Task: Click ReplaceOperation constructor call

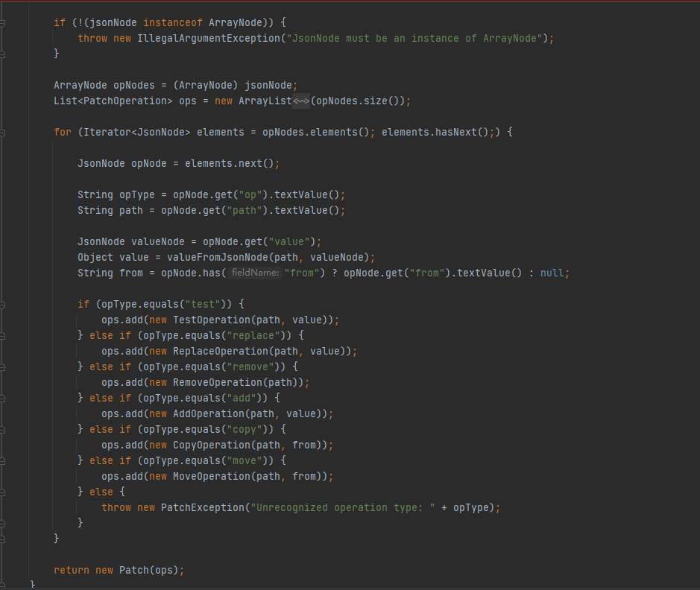Action: (x=221, y=352)
